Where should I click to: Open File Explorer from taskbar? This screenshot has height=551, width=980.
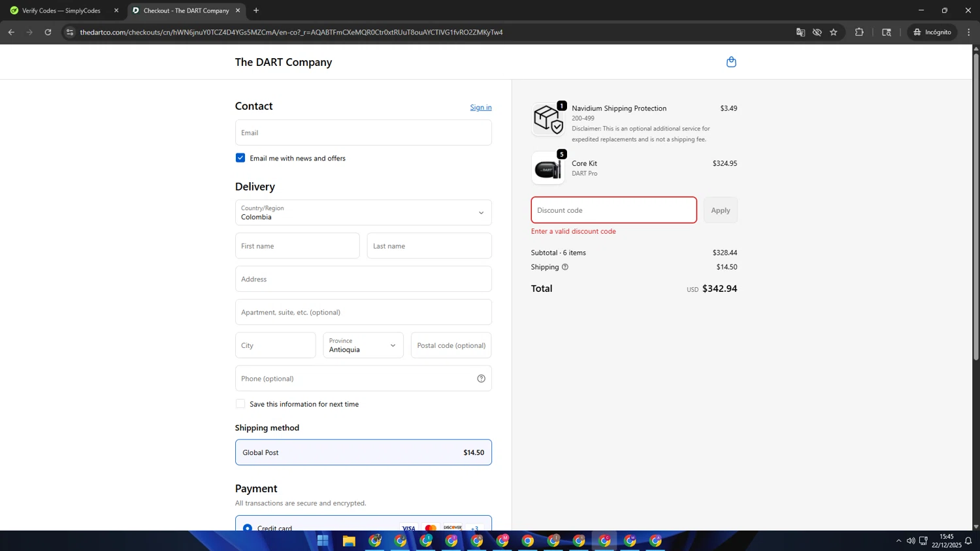(x=349, y=541)
